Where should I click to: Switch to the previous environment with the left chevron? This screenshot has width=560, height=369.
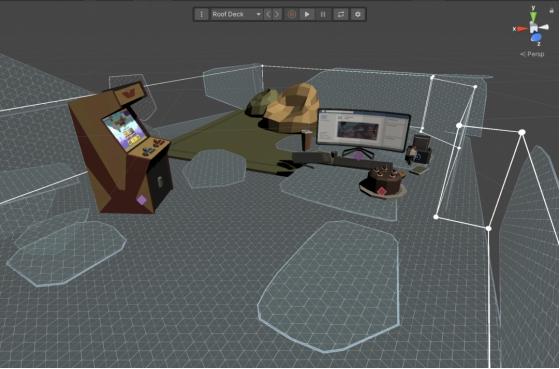(x=268, y=14)
